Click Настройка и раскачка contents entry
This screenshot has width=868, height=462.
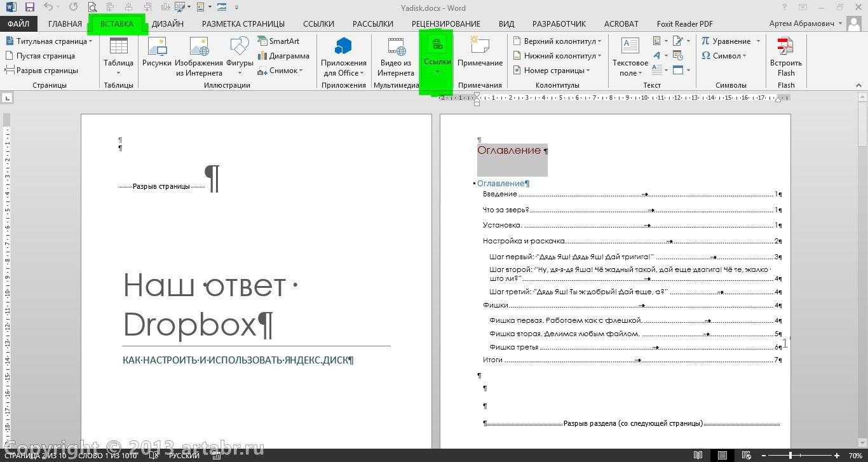[632, 241]
